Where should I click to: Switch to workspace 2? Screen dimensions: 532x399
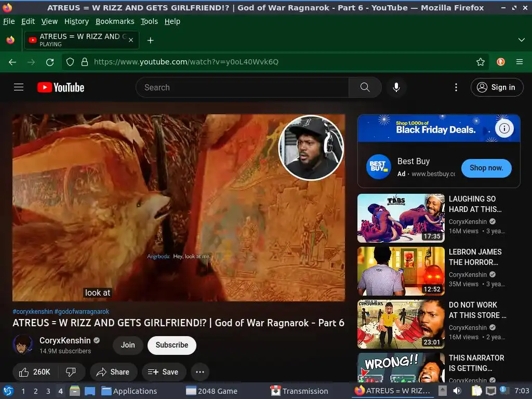36,391
